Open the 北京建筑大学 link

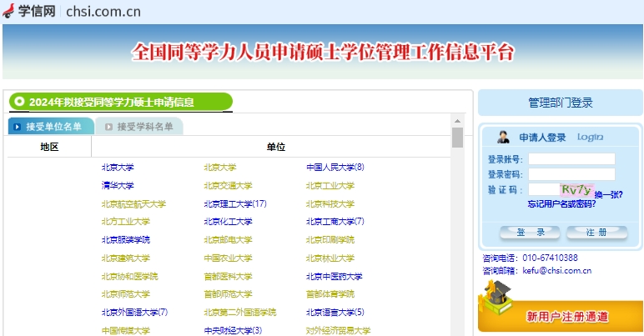[x=126, y=258]
